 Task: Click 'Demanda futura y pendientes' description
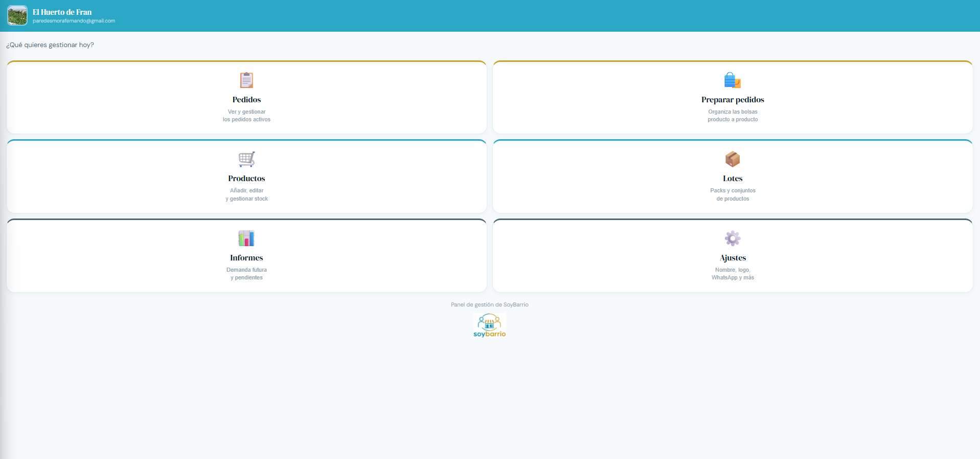(x=246, y=274)
